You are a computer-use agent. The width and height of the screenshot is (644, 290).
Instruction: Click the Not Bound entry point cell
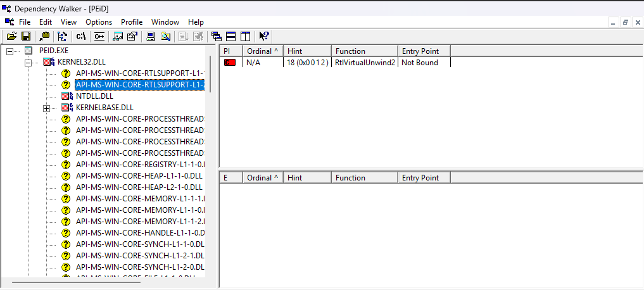[420, 63]
